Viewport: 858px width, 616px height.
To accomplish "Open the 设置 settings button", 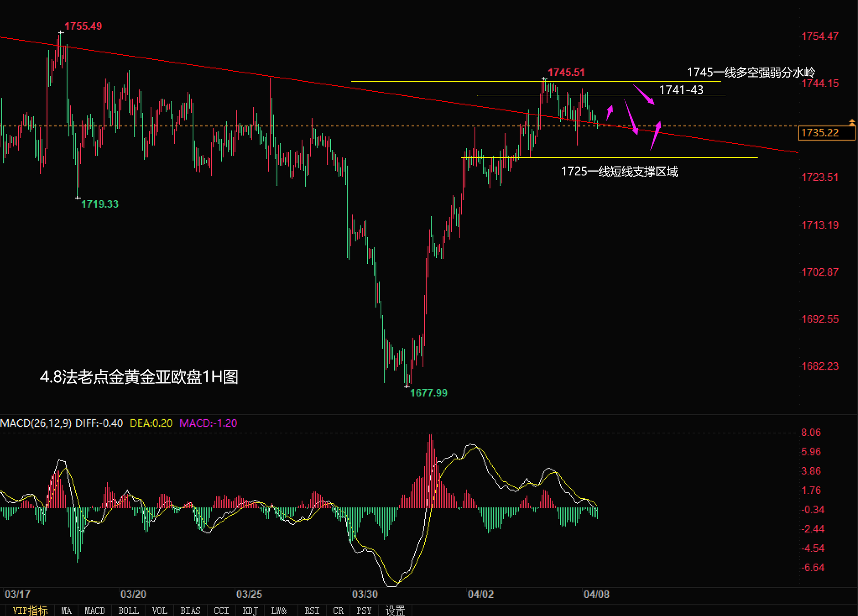I will coord(395,610).
